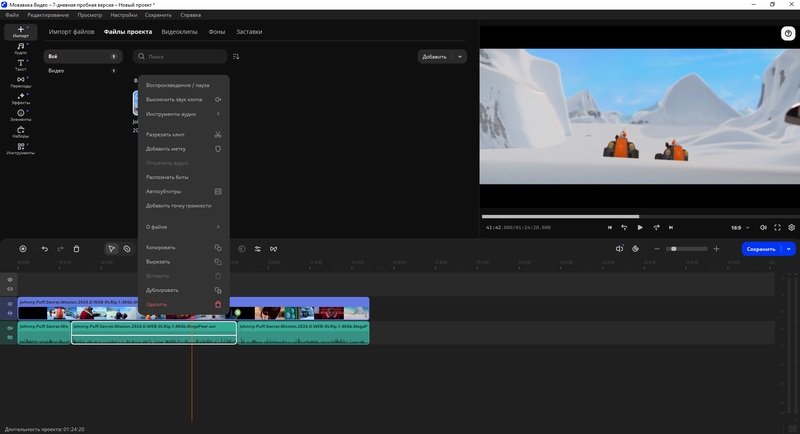
Task: Toggle link icon on audio track
Action: click(10, 338)
